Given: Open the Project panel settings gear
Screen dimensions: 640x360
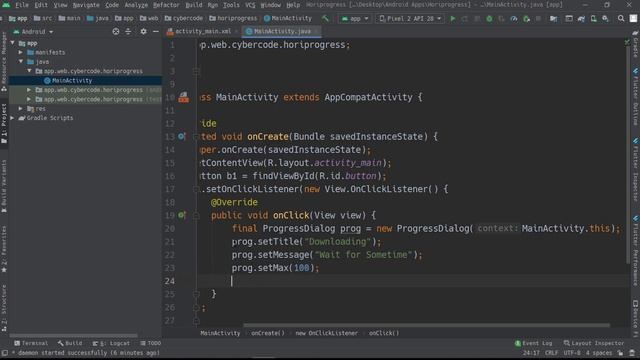Looking at the screenshot, I should pyautogui.click(x=143, y=31).
